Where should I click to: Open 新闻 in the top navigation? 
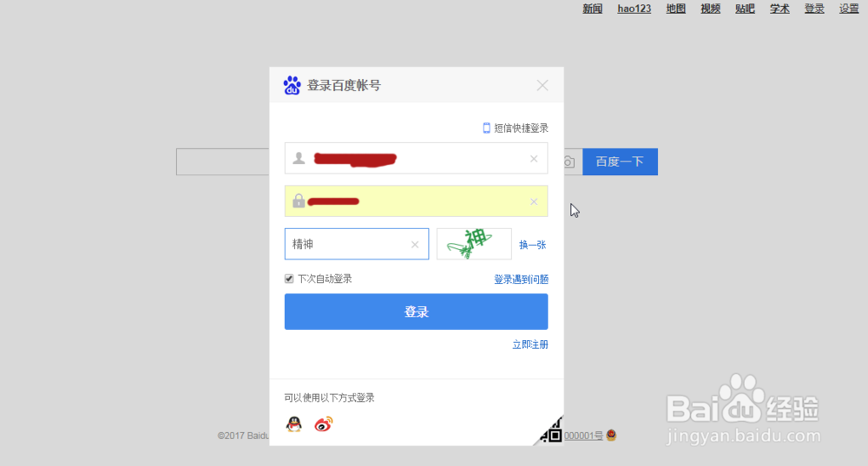point(592,9)
